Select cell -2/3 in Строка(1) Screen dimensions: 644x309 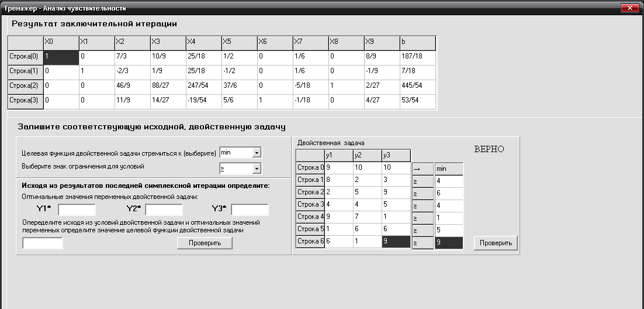[132, 73]
